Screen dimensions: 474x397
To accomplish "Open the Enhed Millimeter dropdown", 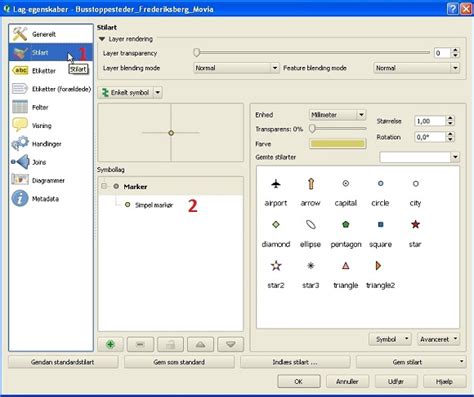I will 337,115.
